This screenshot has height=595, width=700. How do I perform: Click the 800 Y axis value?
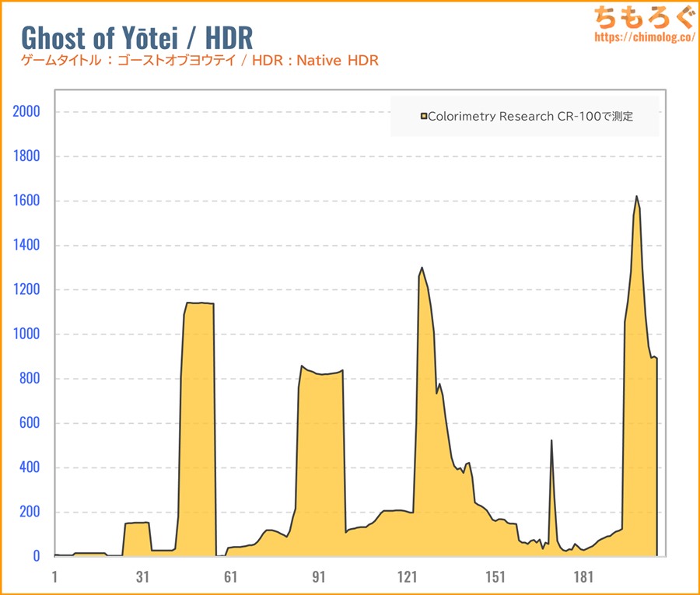(30, 379)
